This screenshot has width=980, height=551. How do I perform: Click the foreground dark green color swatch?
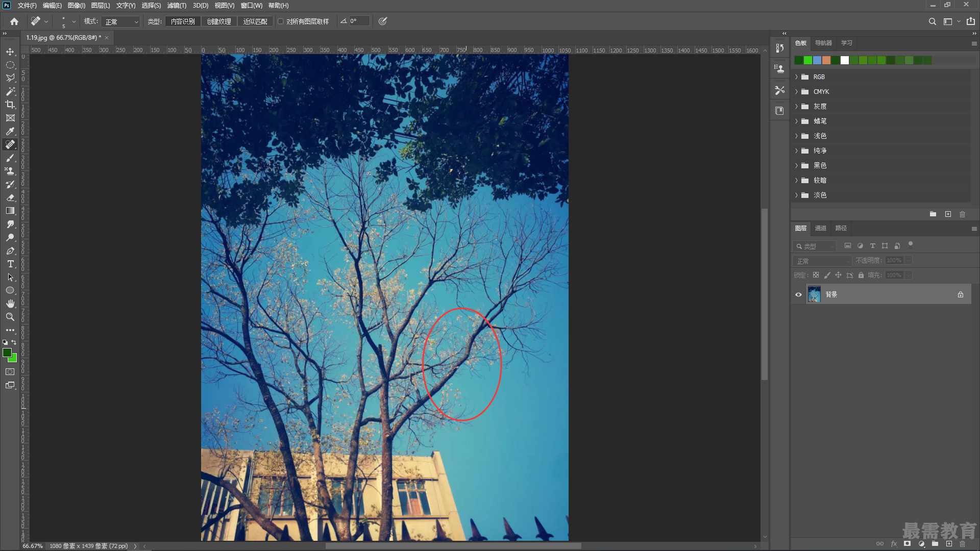(x=7, y=353)
